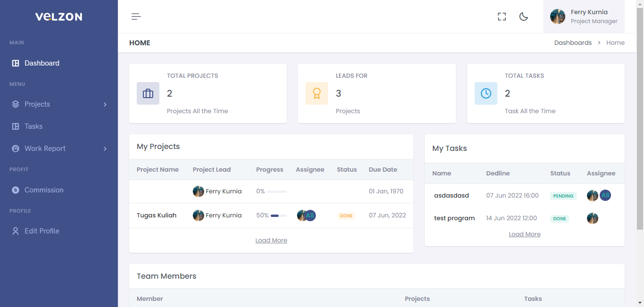
Task: Click the hamburger menu toggle icon
Action: pyautogui.click(x=136, y=17)
